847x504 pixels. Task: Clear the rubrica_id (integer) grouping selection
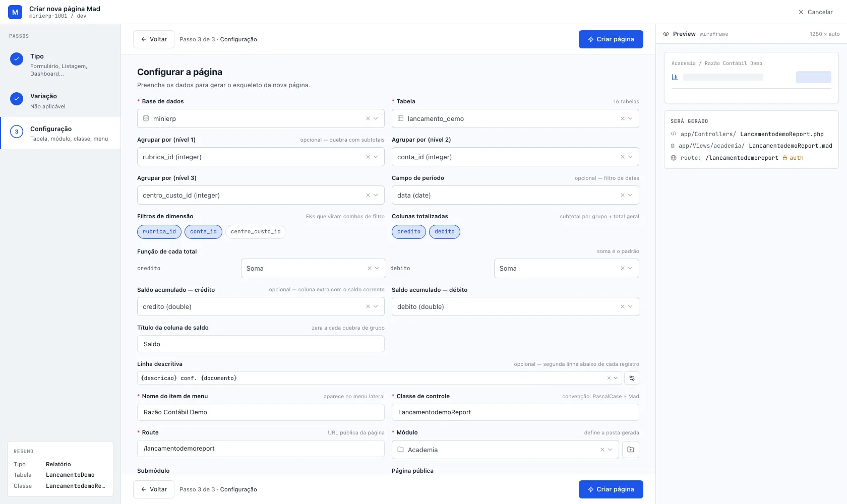(368, 157)
